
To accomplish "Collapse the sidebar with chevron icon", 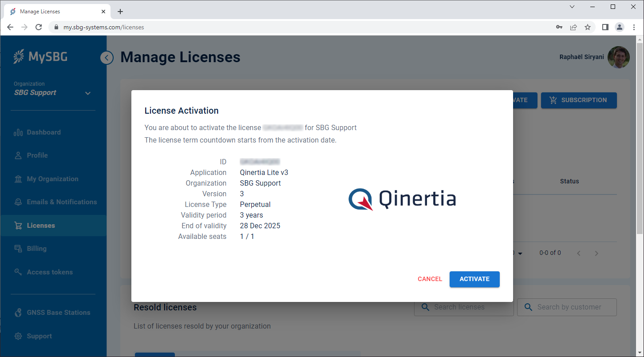I will 107,58.
